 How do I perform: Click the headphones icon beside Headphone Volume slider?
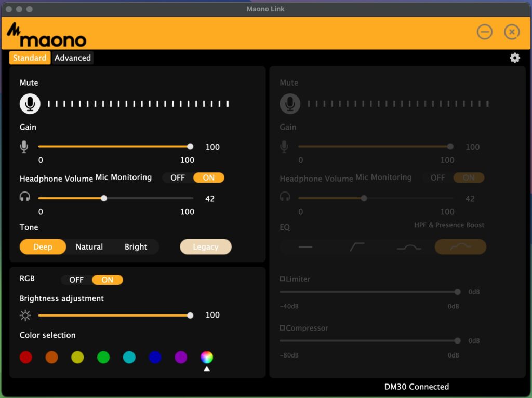pos(25,197)
